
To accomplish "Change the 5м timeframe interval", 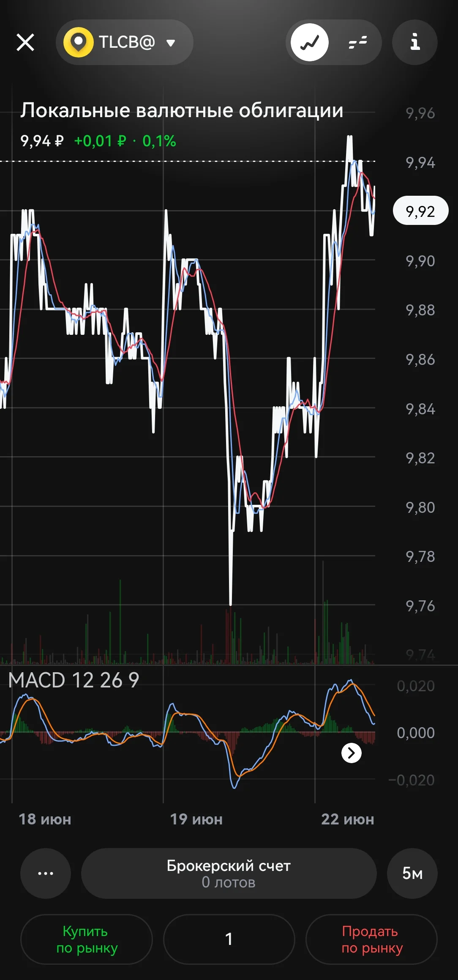I will click(x=412, y=873).
